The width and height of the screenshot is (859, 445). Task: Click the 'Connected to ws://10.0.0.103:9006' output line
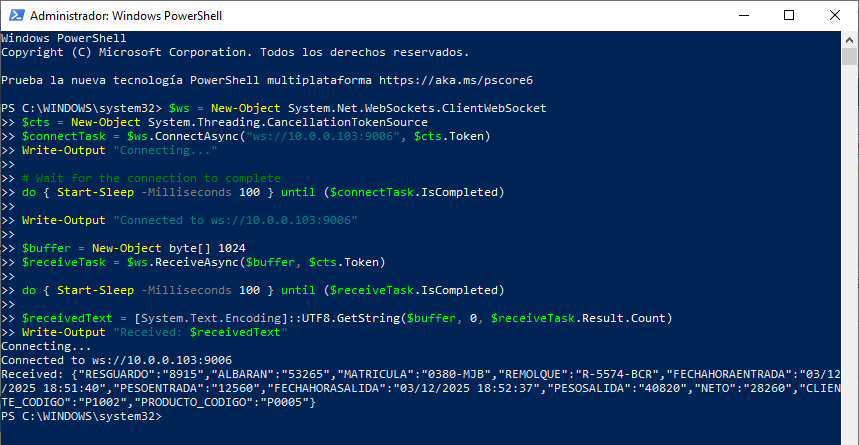click(x=117, y=360)
